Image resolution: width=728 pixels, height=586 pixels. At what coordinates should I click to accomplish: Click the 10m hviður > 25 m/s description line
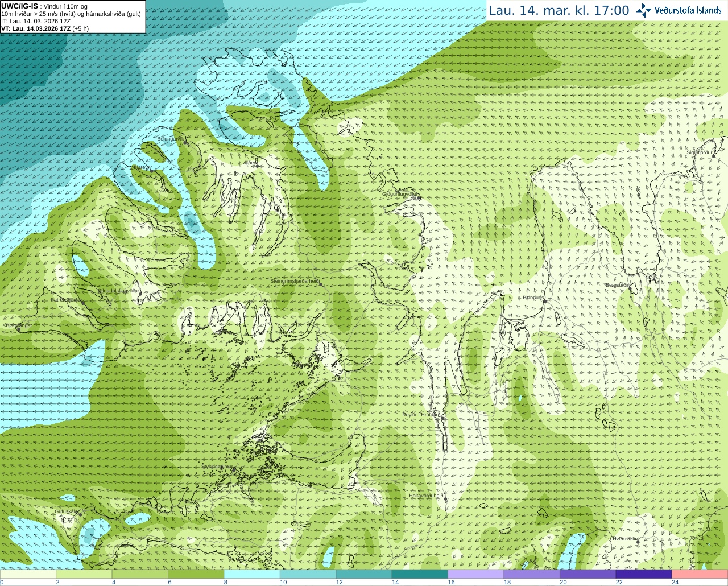click(71, 14)
